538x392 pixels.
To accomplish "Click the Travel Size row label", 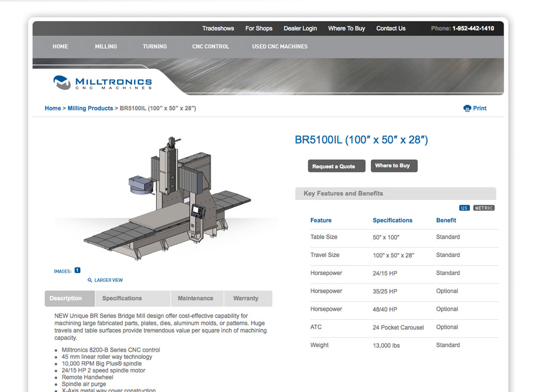I will pyautogui.click(x=325, y=255).
